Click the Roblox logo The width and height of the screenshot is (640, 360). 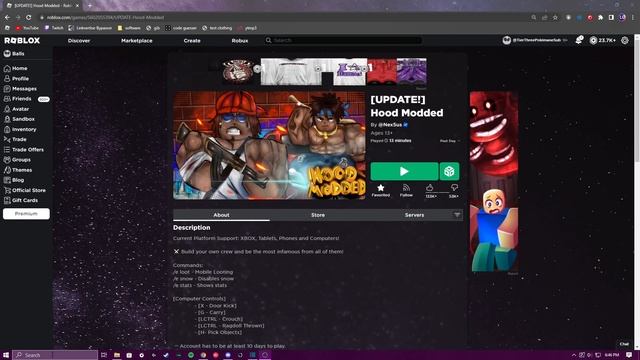click(22, 40)
